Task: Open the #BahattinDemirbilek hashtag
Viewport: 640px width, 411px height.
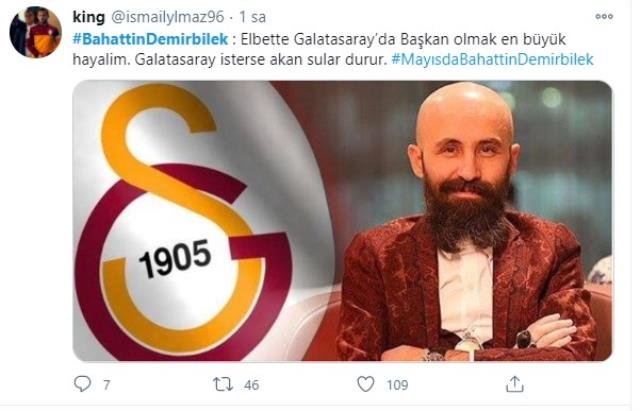Action: click(x=152, y=40)
